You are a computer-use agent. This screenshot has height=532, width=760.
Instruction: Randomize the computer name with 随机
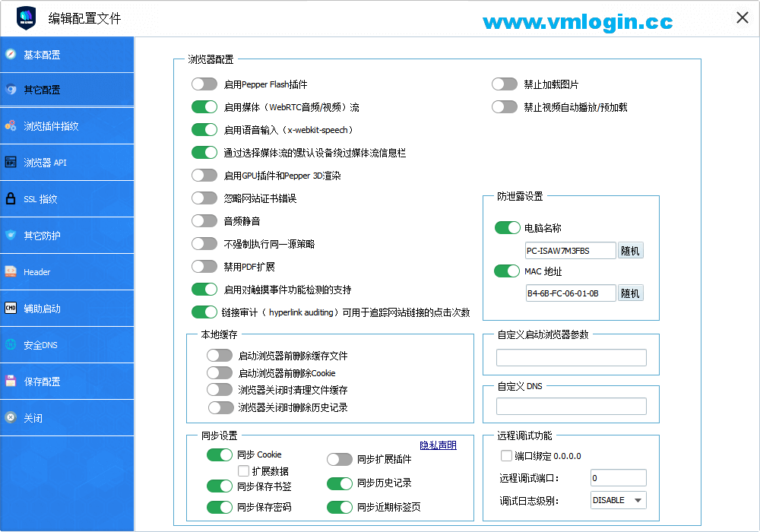(630, 251)
